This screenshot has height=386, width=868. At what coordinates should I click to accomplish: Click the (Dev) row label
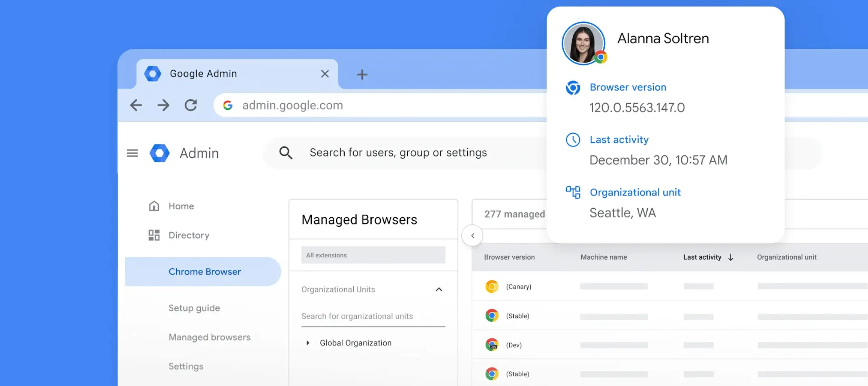(514, 345)
